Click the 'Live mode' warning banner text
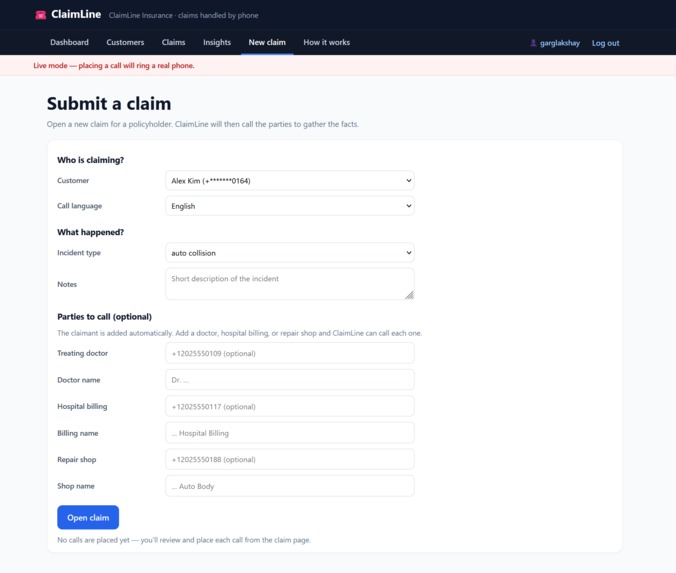 click(114, 66)
